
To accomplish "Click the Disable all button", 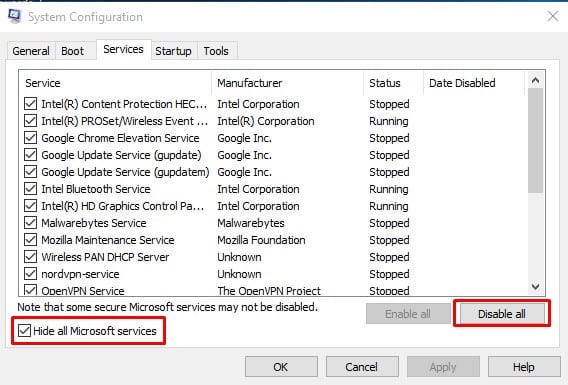I will click(502, 314).
